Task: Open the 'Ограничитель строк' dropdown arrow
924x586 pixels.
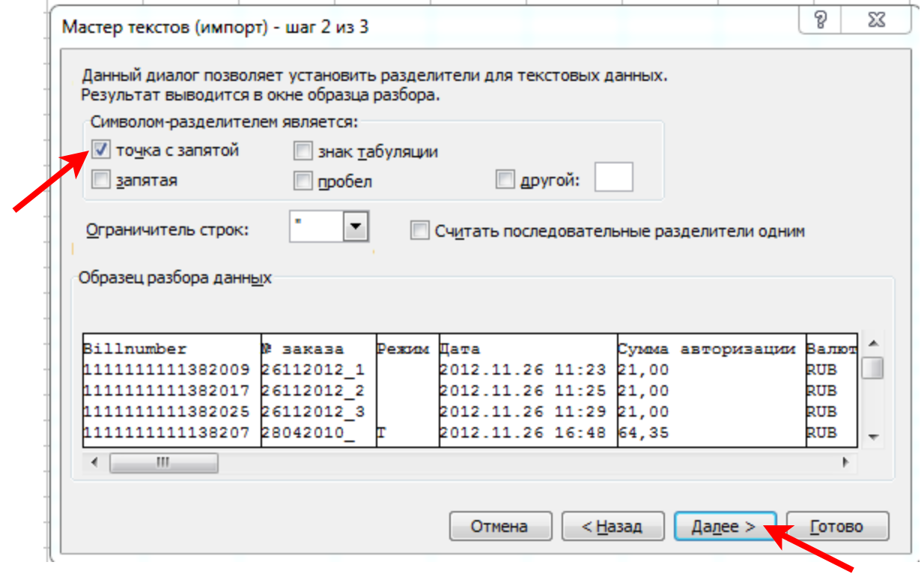Action: click(356, 226)
